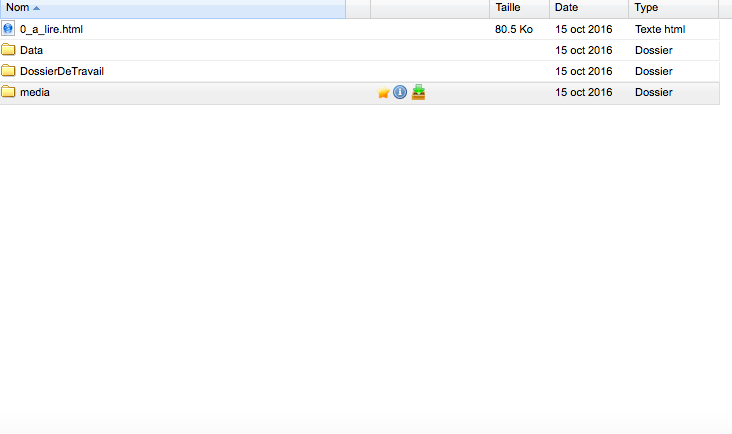This screenshot has width=732, height=434.
Task: Click the Dossier type in media row
Action: (654, 92)
